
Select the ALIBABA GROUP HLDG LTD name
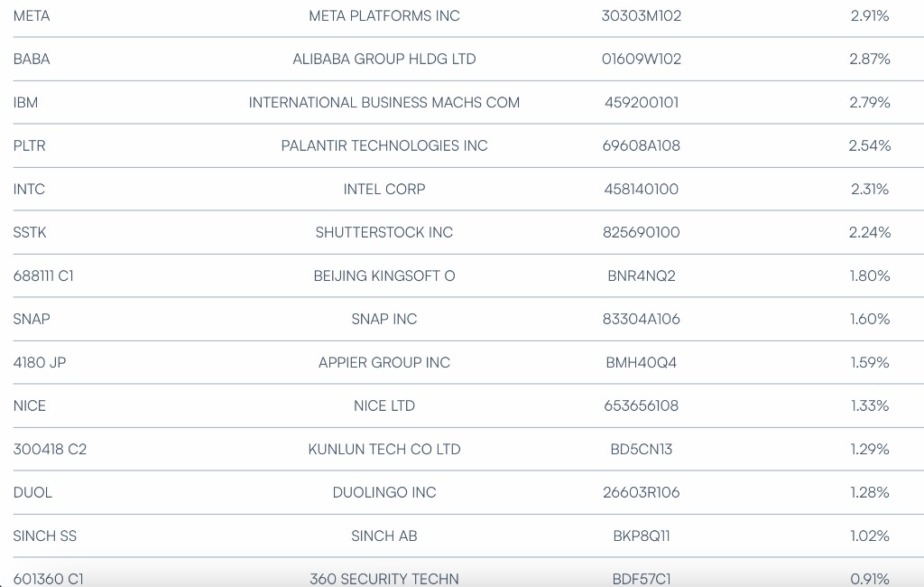[383, 60]
